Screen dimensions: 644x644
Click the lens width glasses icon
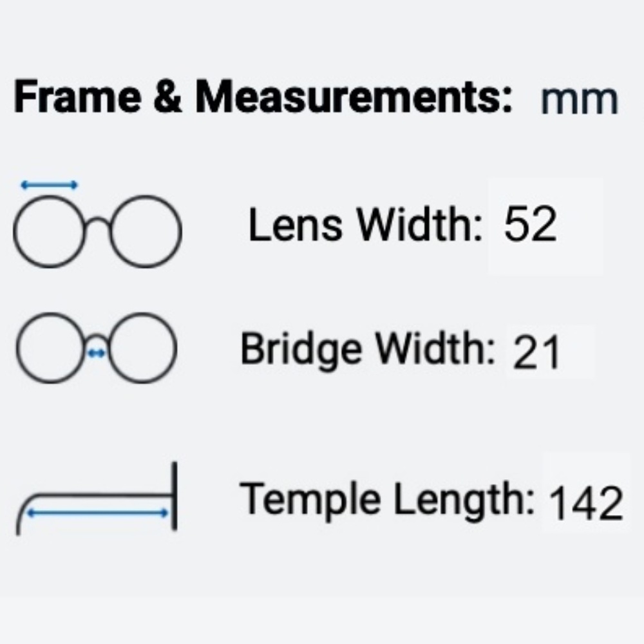(97, 224)
